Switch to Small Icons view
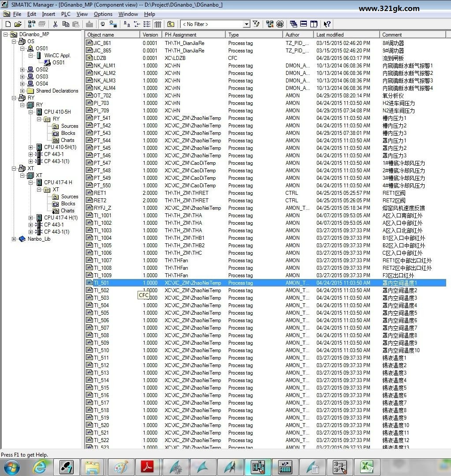 tap(137, 24)
